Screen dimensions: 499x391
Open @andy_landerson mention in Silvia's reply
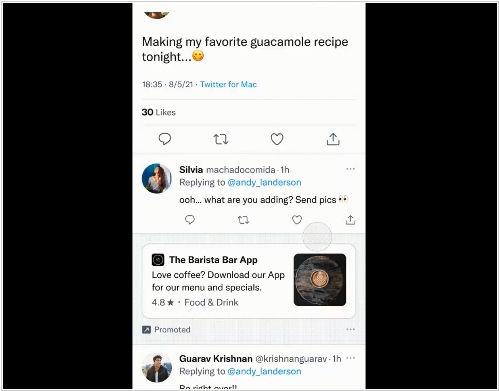[264, 182]
